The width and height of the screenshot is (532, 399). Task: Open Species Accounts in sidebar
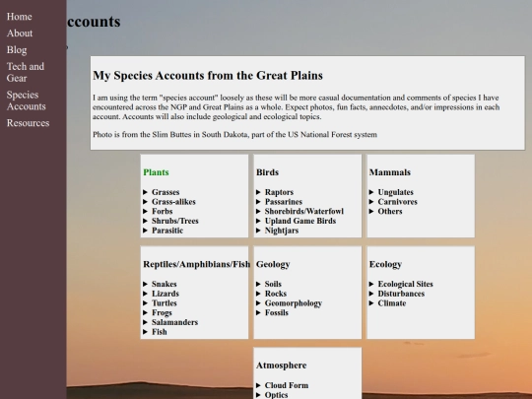tap(27, 100)
